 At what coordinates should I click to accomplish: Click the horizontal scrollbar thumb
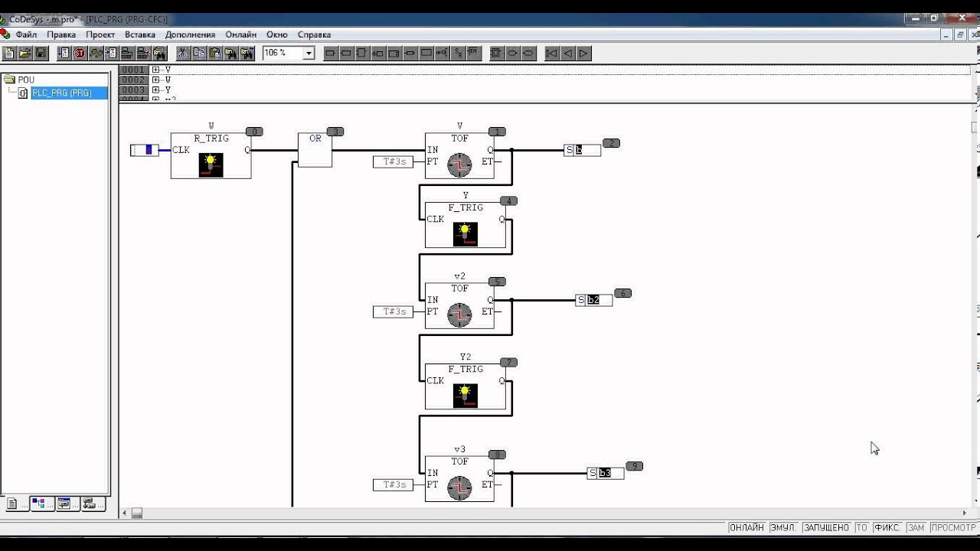[137, 514]
